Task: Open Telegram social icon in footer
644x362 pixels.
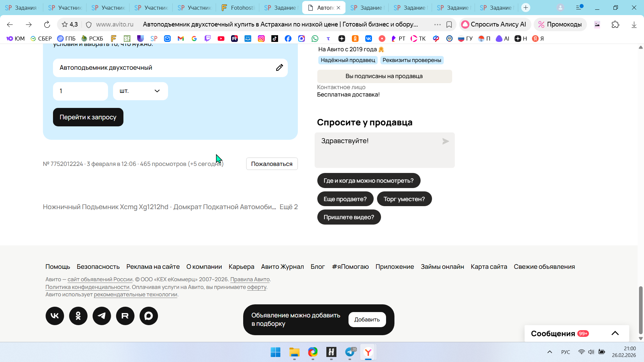Action: click(102, 316)
